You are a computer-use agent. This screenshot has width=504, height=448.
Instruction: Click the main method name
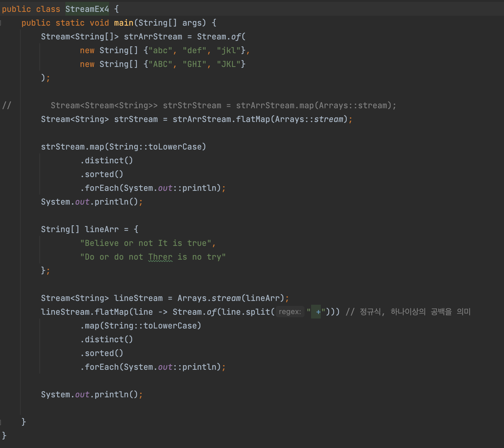[124, 23]
